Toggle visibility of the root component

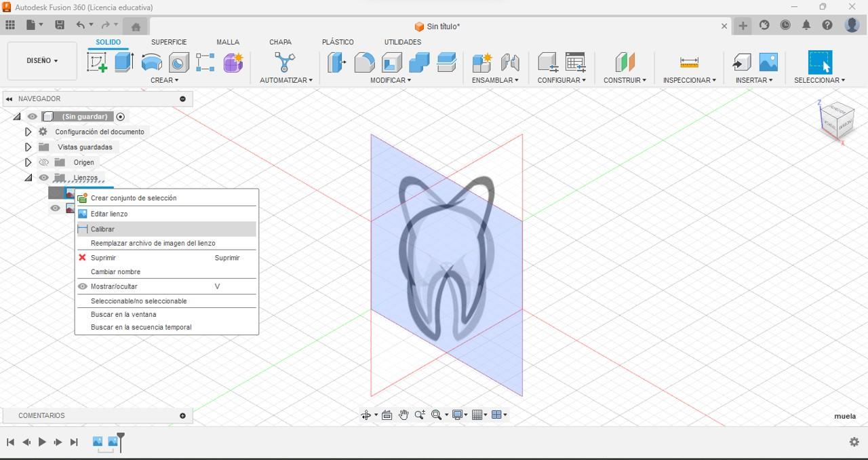[32, 117]
